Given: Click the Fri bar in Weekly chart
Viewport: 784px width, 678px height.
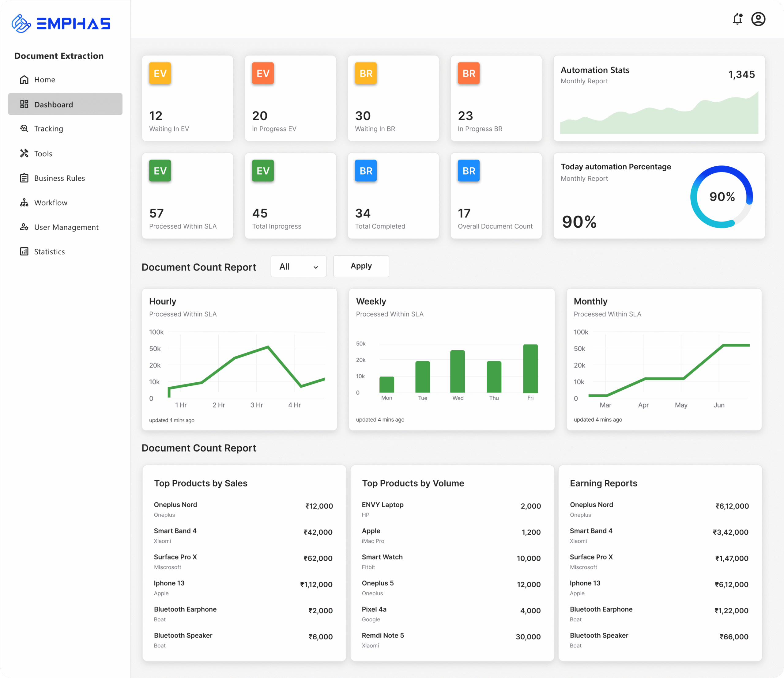Looking at the screenshot, I should click(x=530, y=369).
